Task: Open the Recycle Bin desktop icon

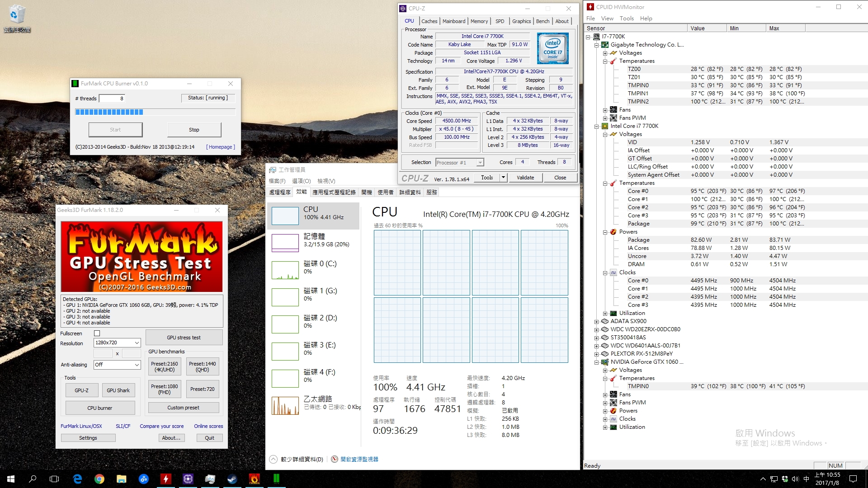Action: pyautogui.click(x=17, y=18)
